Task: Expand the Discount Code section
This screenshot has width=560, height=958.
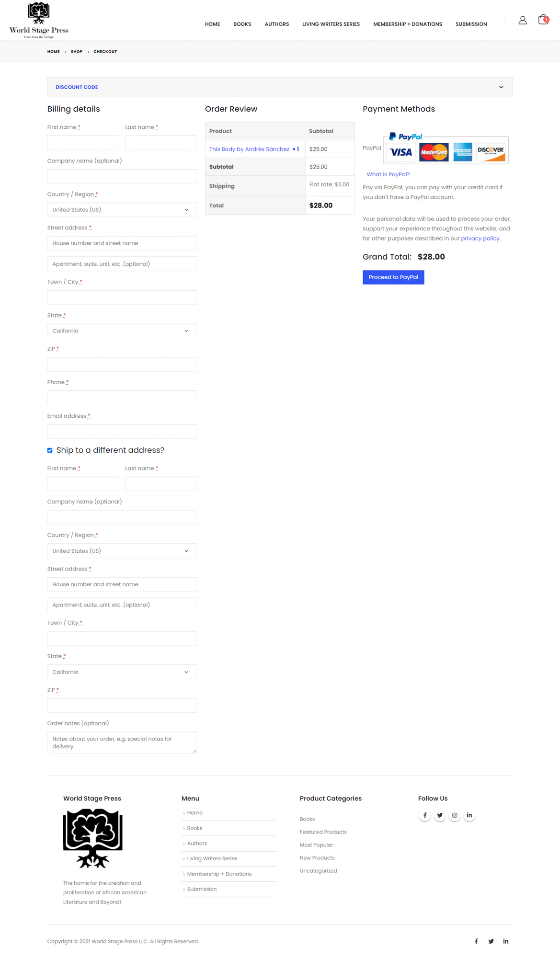Action: pos(280,87)
